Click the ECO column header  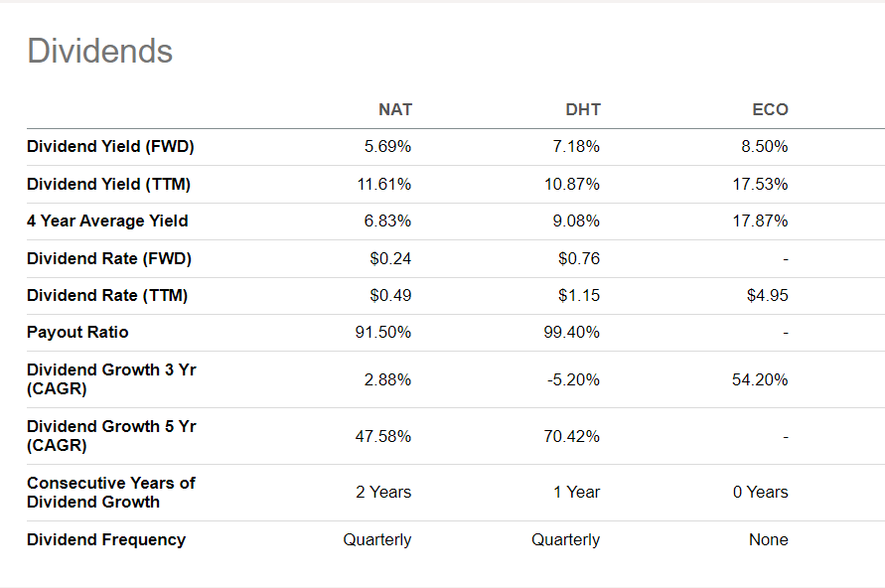point(770,109)
